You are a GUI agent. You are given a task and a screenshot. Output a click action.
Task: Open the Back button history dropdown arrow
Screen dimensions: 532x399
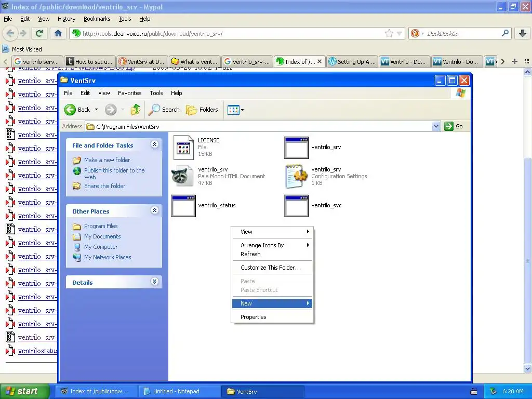96,110
